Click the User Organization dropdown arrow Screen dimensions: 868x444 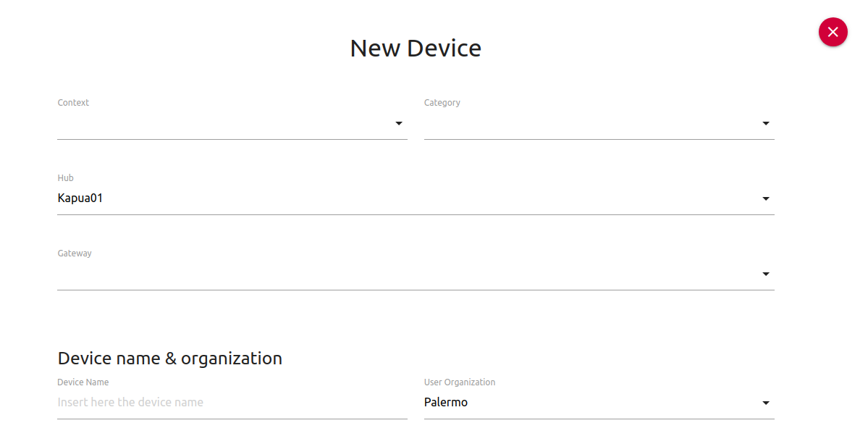(x=766, y=403)
